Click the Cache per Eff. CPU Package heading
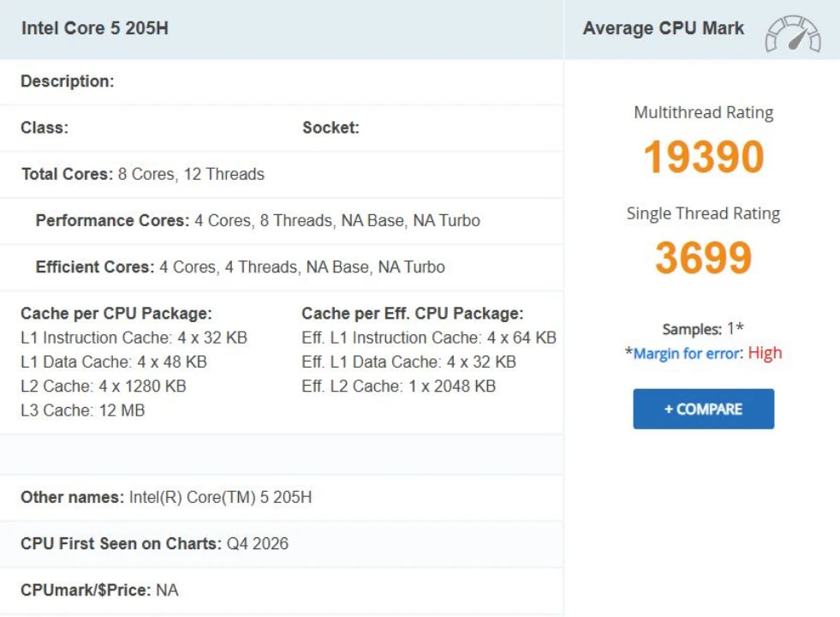 (413, 314)
